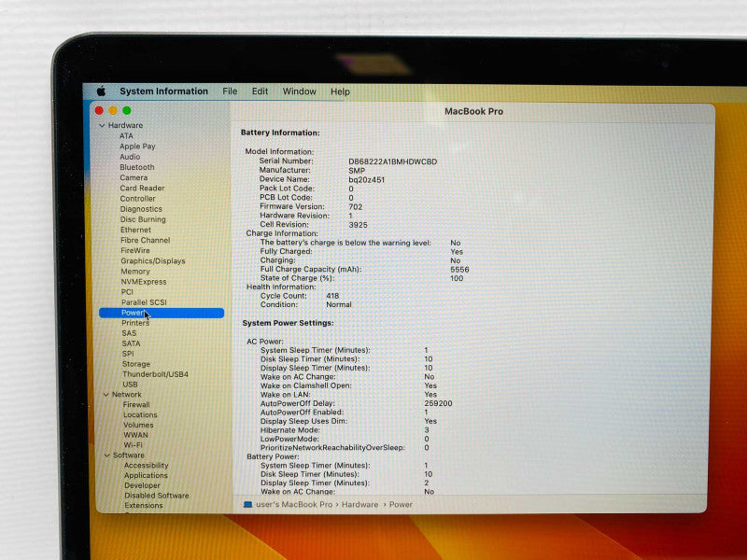The image size is (747, 560).
Task: Click device name bq20z451
Action: click(x=366, y=180)
